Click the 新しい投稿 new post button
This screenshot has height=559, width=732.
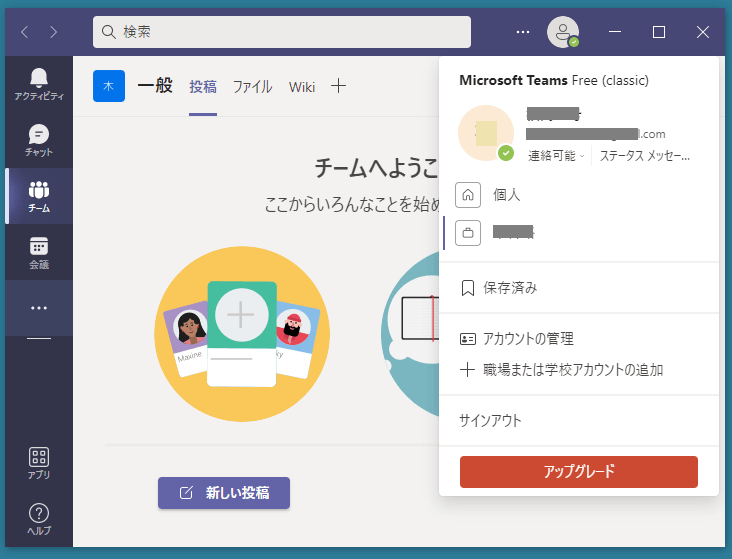click(224, 493)
